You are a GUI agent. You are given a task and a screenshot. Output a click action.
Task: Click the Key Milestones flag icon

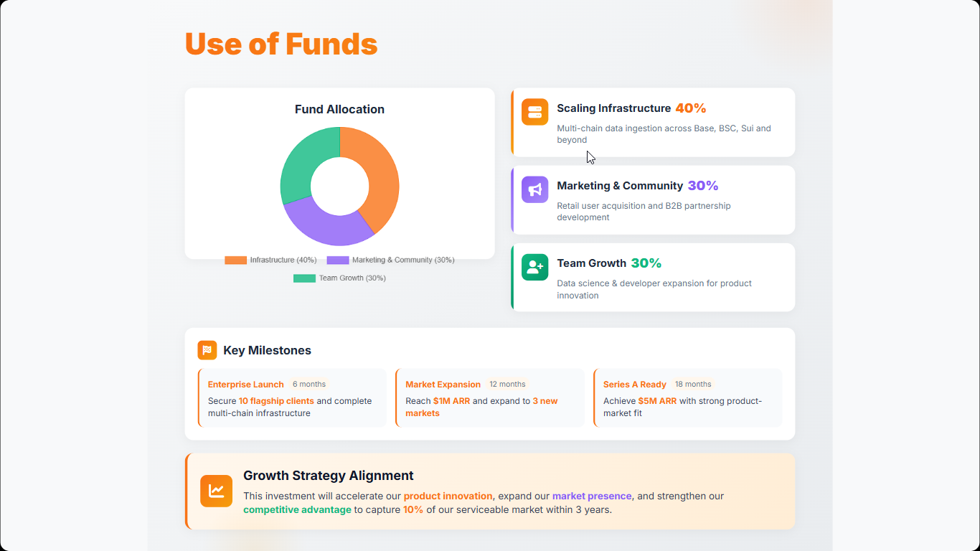click(x=207, y=350)
